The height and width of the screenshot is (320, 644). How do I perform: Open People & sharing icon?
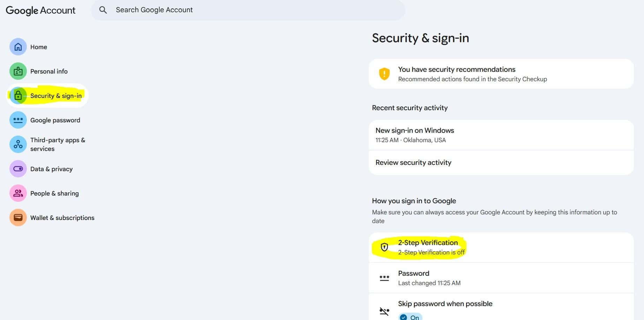click(x=18, y=193)
